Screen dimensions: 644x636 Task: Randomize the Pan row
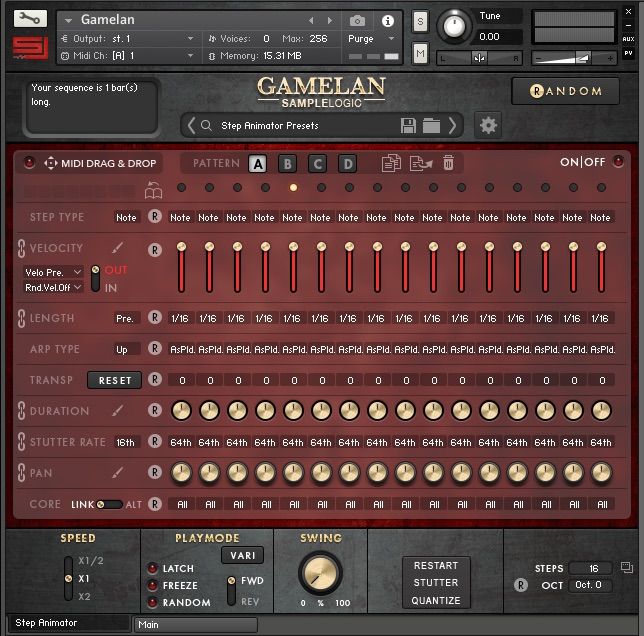pyautogui.click(x=154, y=472)
